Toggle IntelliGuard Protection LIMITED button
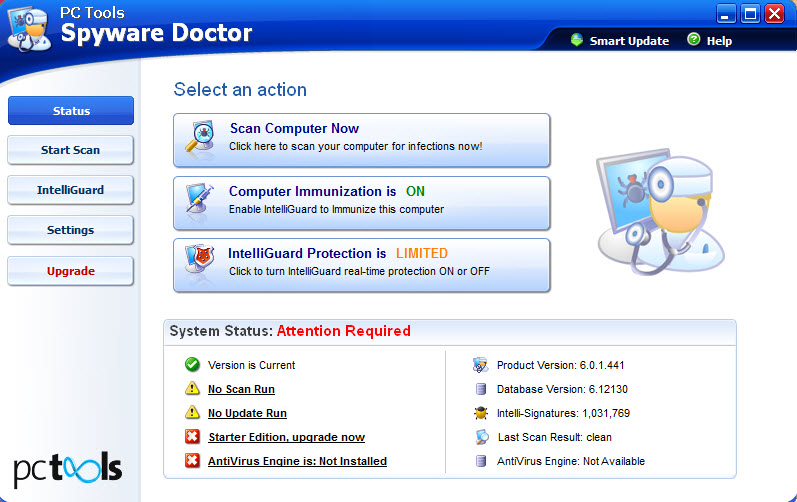Screen dimensions: 797x502 [362, 265]
